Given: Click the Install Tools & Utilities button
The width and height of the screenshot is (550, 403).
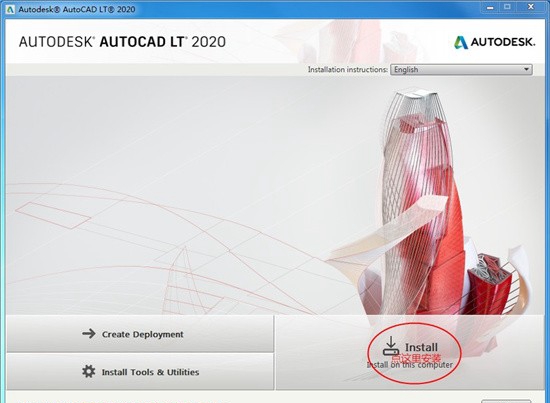Looking at the screenshot, I should [140, 371].
